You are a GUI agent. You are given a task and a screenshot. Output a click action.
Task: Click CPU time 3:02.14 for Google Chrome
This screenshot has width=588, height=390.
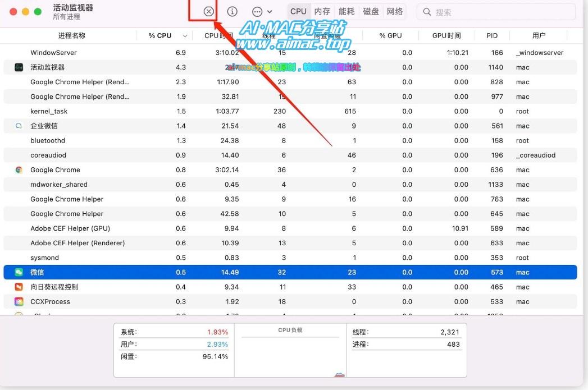point(227,169)
